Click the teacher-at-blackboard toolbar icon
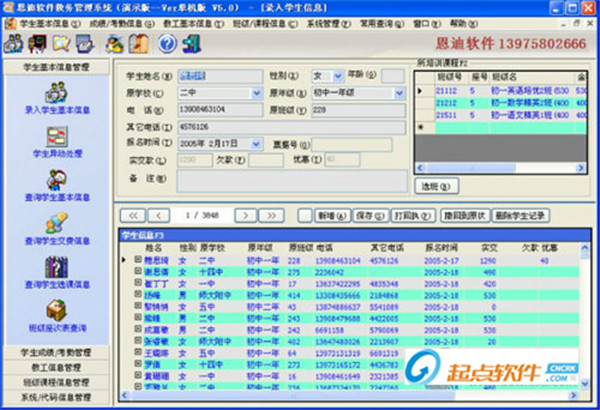Viewport: 600px width, 410px height. coord(38,44)
